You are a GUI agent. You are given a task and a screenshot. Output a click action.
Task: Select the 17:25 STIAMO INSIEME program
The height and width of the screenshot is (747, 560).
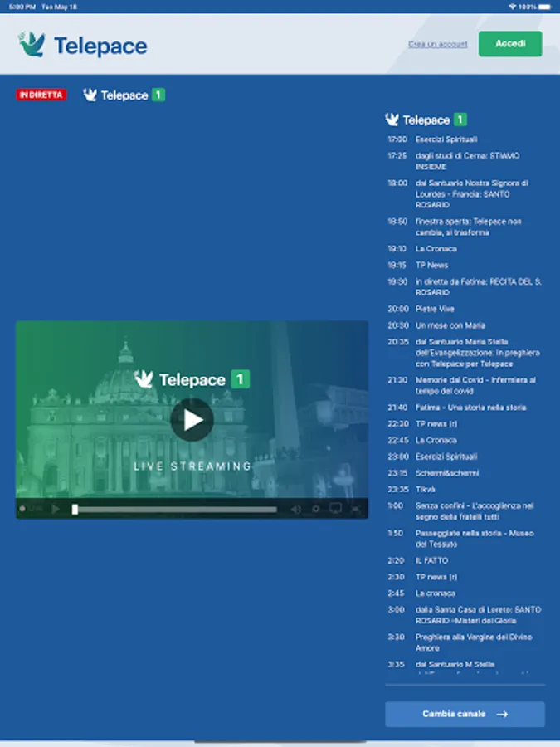pos(465,161)
